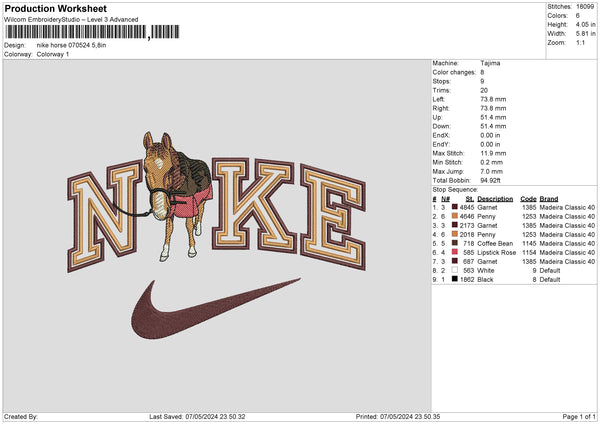Click the horse embroidery in the design preview

(176, 195)
